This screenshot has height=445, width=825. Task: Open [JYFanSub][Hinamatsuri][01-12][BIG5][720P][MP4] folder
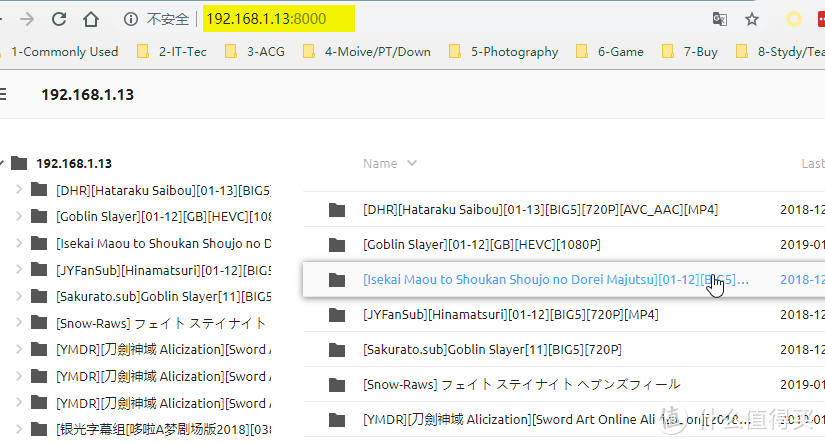510,315
